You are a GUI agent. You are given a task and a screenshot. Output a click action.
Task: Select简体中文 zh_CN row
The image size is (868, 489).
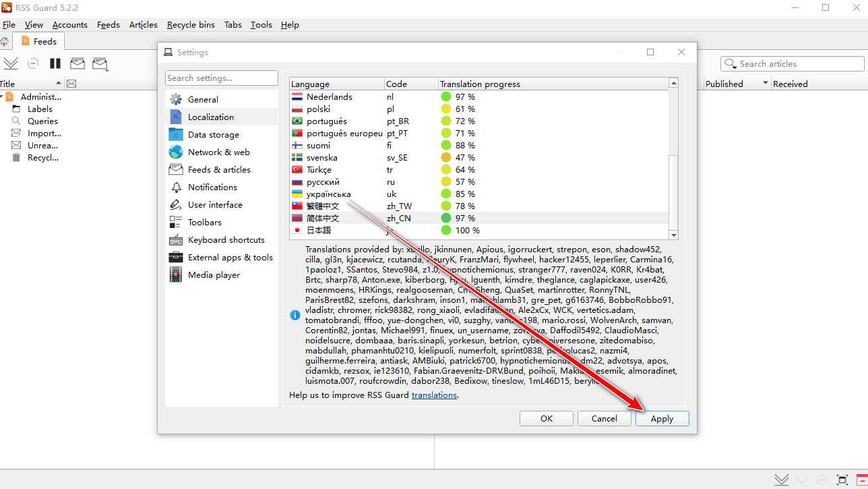(x=479, y=218)
